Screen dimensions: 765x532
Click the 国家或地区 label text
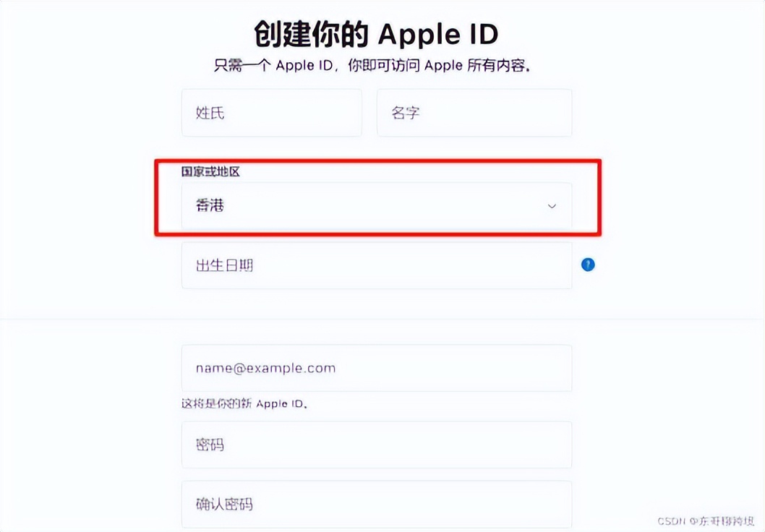(x=210, y=171)
